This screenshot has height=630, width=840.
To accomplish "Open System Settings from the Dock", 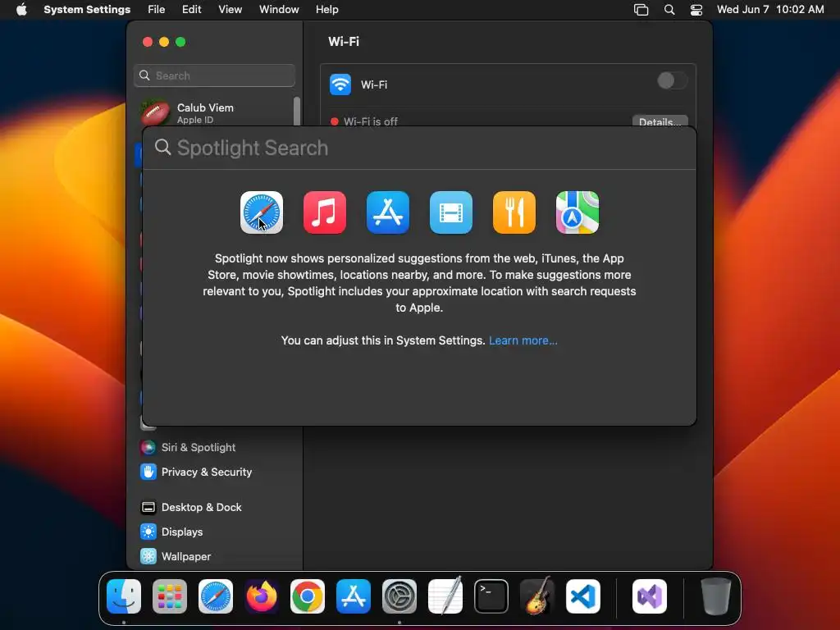I will 399,596.
